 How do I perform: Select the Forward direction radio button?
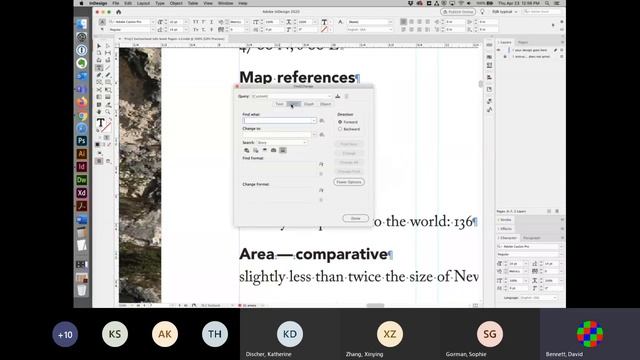pos(340,122)
